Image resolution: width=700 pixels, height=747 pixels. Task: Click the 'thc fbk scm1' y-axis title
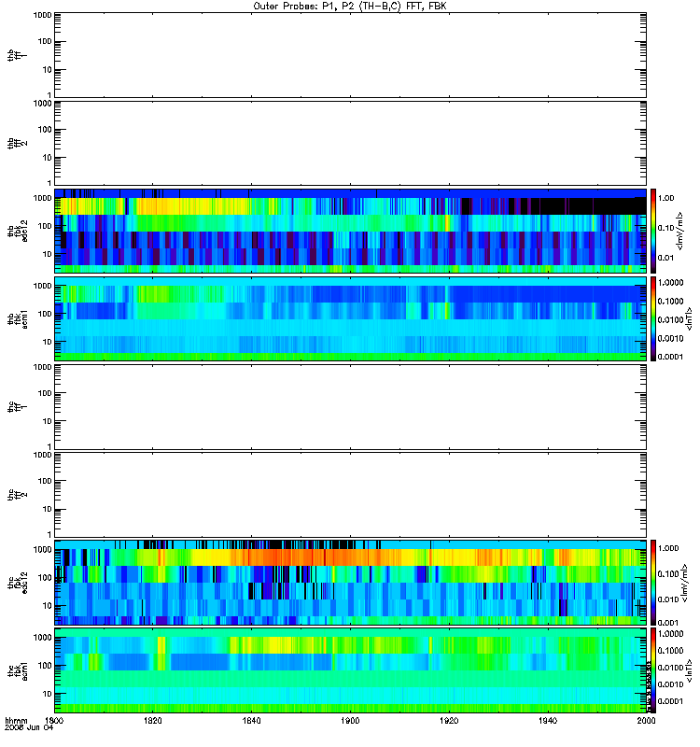(18, 670)
